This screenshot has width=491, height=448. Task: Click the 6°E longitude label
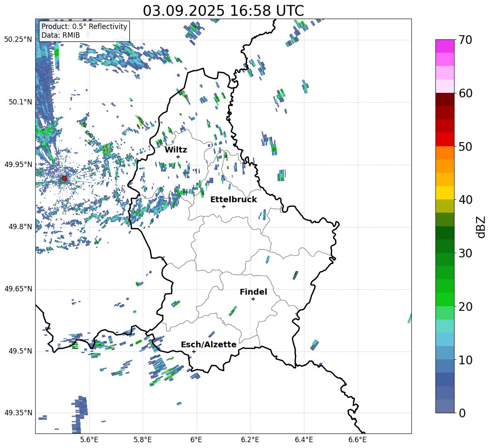click(196, 440)
